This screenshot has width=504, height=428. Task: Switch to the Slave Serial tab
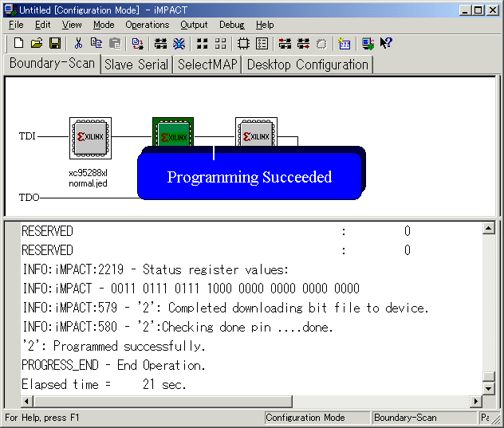[x=136, y=65]
